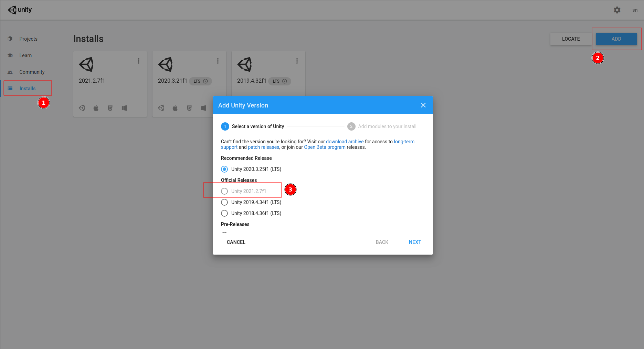Image resolution: width=644 pixels, height=349 pixels.
Task: Open options menu for 2019.4.32f1 install
Action: (x=297, y=61)
